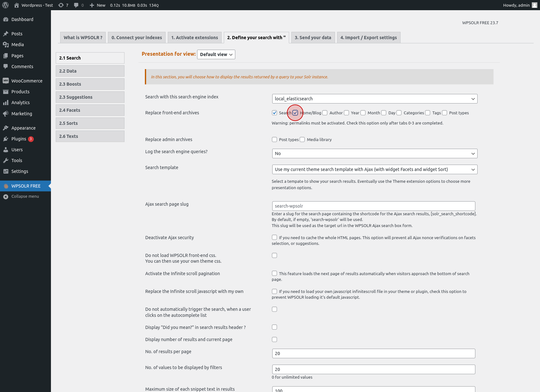This screenshot has width=540, height=392.
Task: Open Analytics in the sidebar
Action: 25,103
